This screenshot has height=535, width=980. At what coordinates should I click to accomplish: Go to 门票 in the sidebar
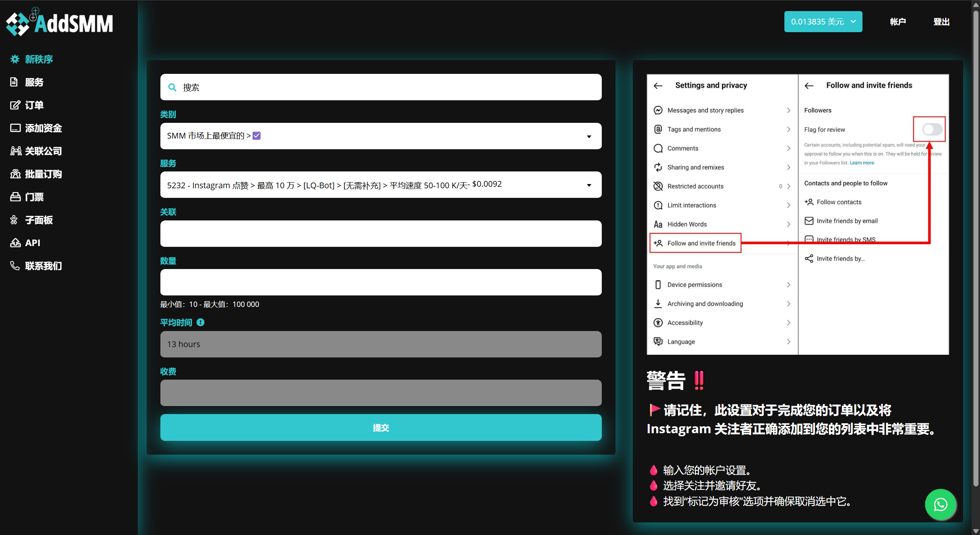coord(34,197)
